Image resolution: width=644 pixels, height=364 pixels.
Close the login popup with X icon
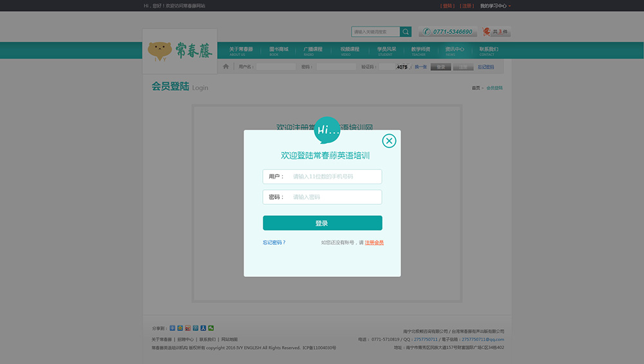coord(389,141)
